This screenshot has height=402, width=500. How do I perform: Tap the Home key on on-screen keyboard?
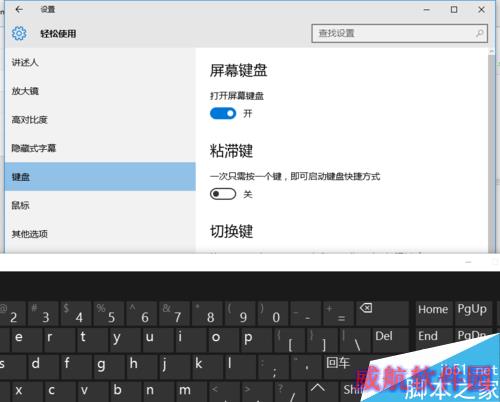[433, 313]
